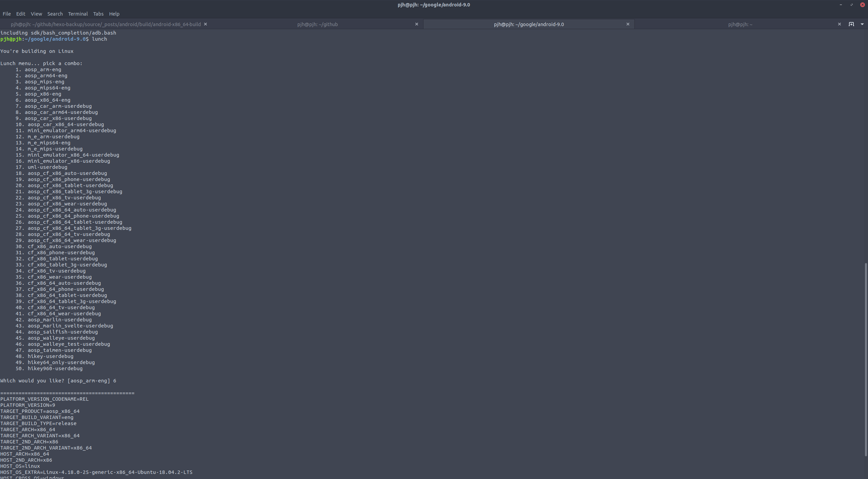Open the Search menu
Viewport: 868px width, 479px height.
pos(55,14)
